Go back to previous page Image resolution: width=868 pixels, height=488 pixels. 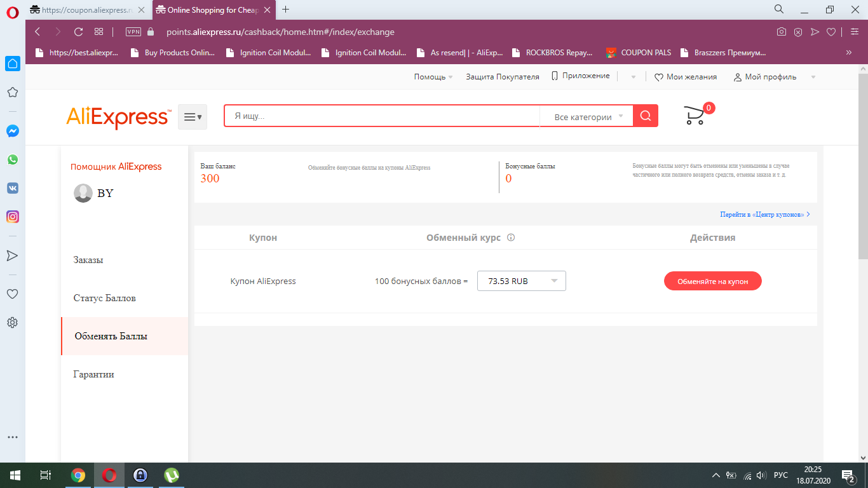point(37,32)
